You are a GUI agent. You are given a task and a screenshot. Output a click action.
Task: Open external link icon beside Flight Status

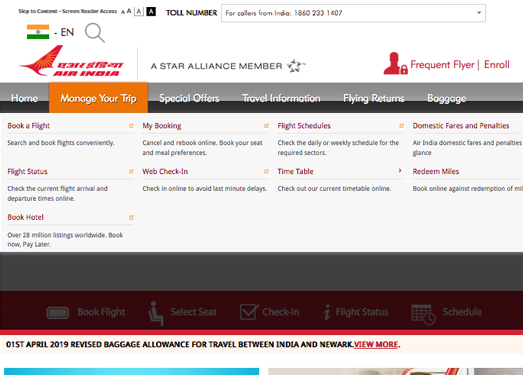tap(131, 171)
